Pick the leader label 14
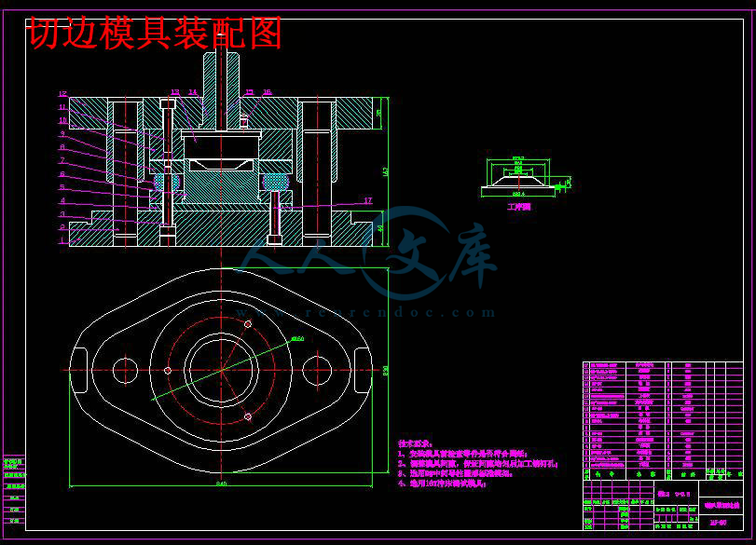The width and height of the screenshot is (756, 545). click(193, 92)
